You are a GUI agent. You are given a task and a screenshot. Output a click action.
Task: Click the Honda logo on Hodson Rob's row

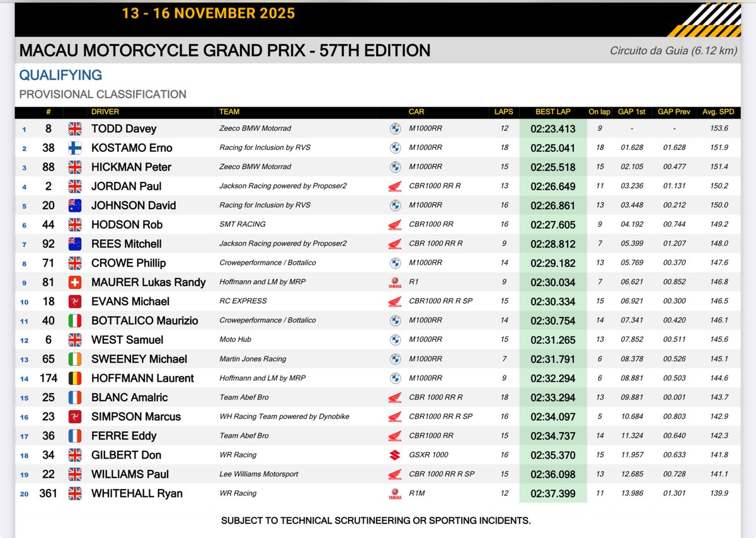pyautogui.click(x=395, y=224)
